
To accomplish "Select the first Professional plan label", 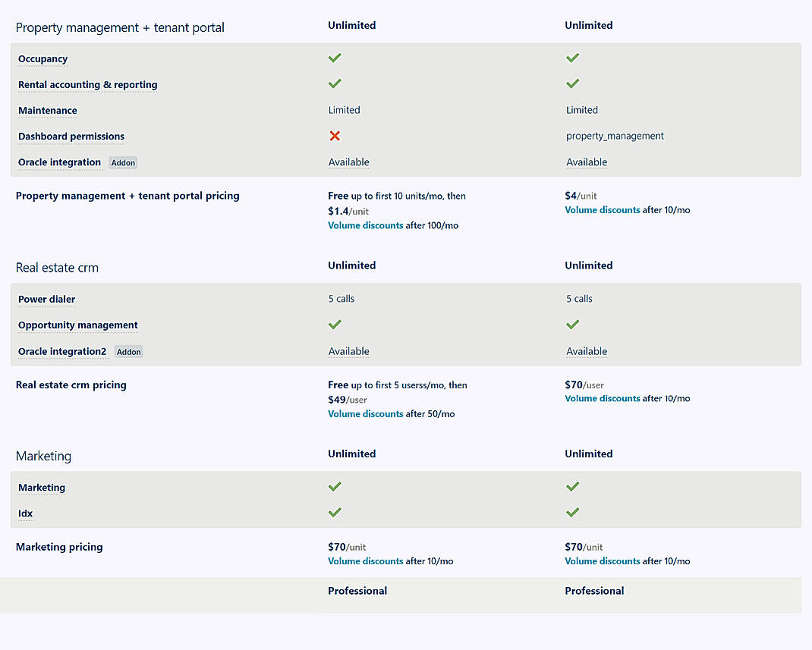I will click(x=357, y=590).
